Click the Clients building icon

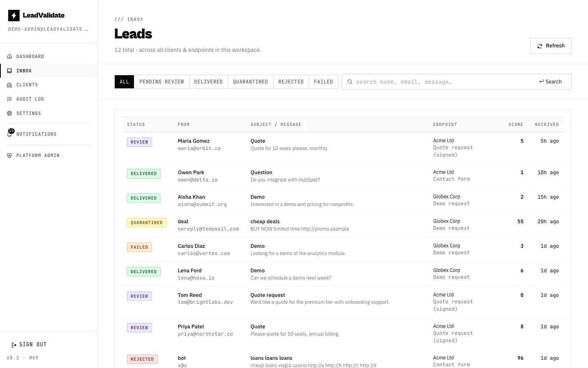pyautogui.click(x=9, y=85)
